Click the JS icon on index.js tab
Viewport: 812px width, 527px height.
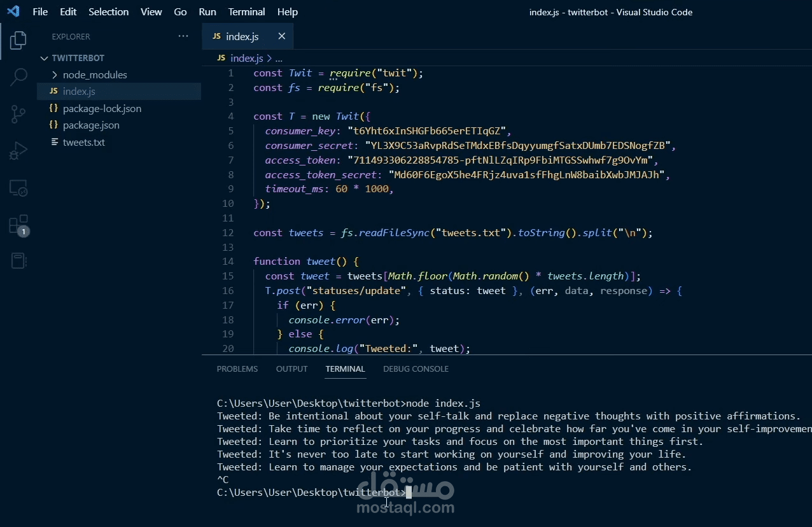click(x=216, y=36)
